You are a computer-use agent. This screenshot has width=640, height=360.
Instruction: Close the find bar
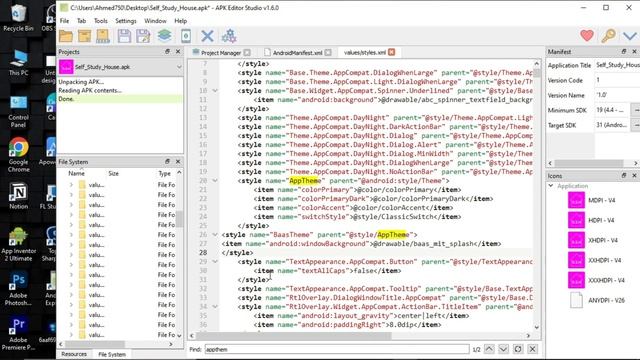click(532, 349)
